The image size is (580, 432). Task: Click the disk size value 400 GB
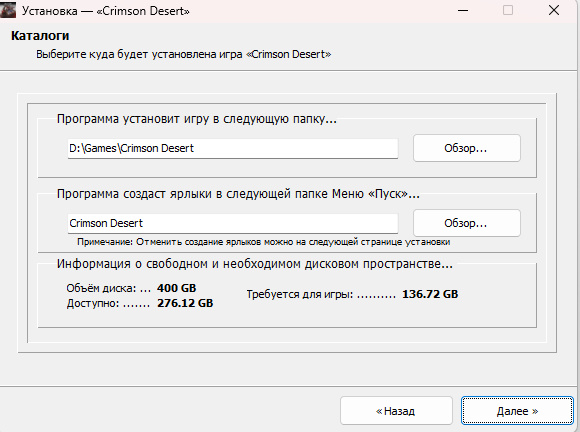[x=176, y=288]
